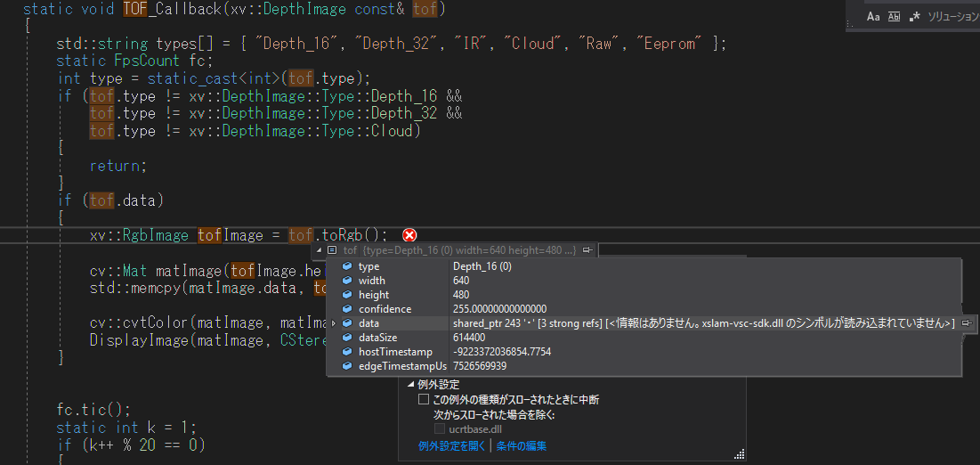Check break when exception type thrown
This screenshot has width=980, height=465.
(x=424, y=400)
